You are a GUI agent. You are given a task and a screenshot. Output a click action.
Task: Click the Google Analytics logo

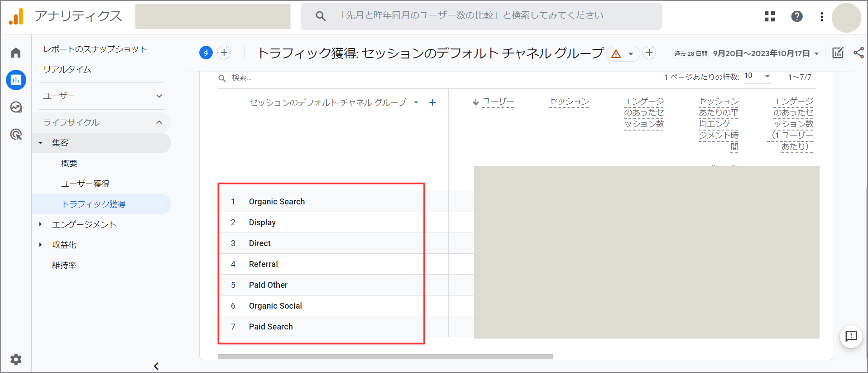(16, 16)
